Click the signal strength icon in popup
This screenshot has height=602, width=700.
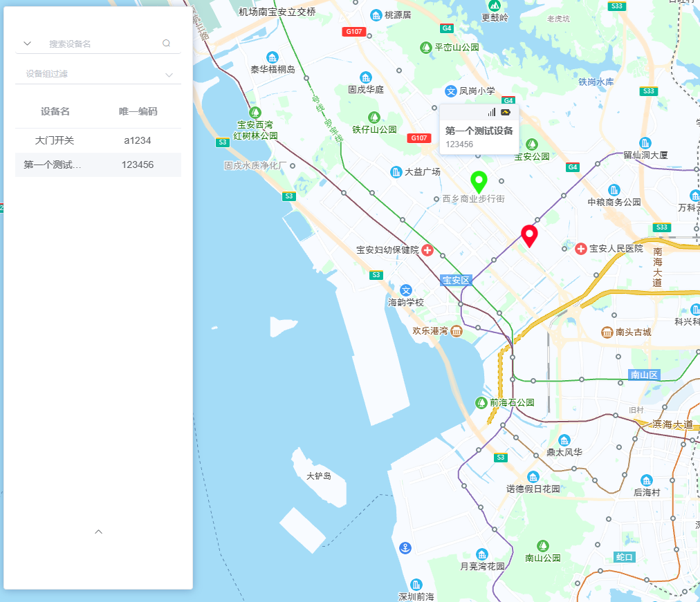click(491, 112)
